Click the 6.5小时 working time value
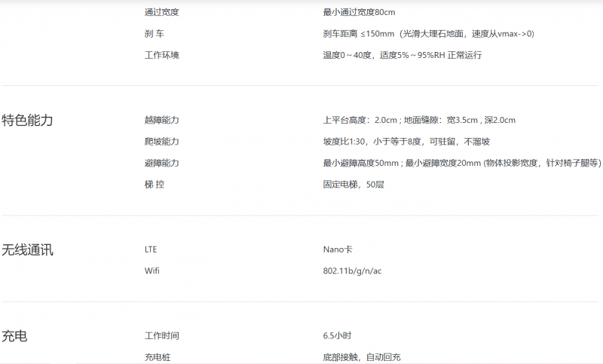The height and width of the screenshot is (364, 603). (337, 335)
